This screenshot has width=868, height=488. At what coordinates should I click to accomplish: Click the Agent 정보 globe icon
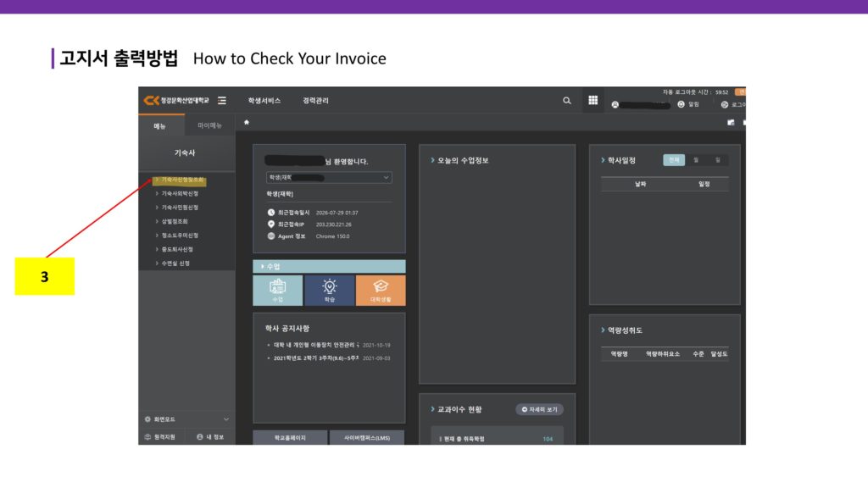[x=271, y=236]
